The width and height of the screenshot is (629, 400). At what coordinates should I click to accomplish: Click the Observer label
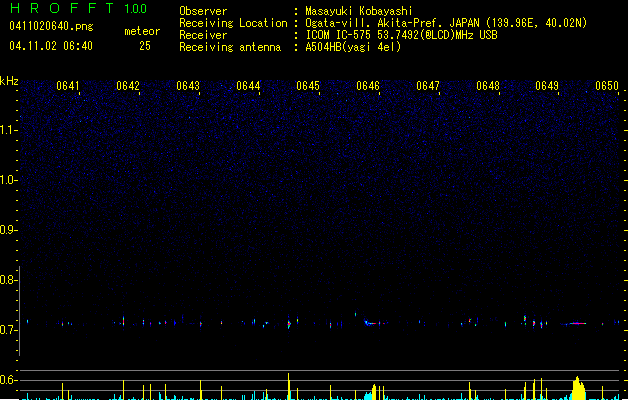click(203, 11)
